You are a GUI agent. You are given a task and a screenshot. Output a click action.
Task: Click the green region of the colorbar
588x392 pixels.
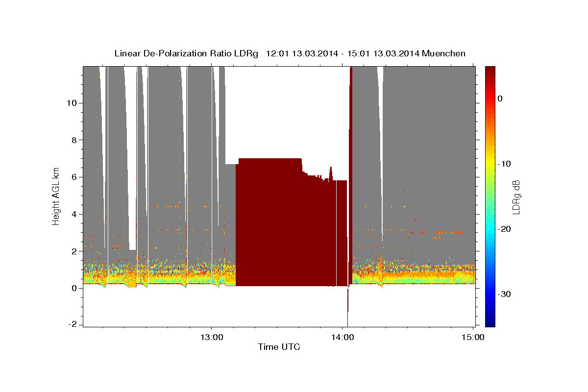click(490, 196)
